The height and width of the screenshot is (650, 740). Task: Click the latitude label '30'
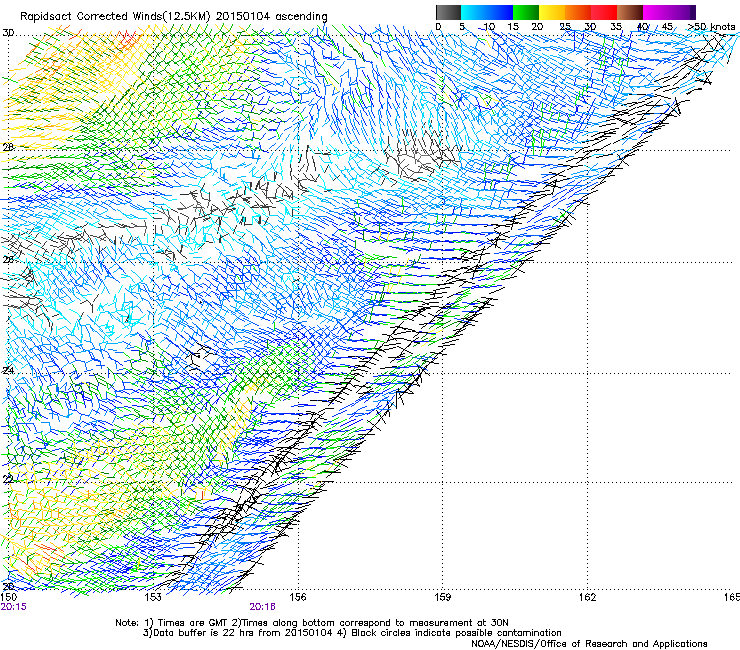click(x=8, y=33)
